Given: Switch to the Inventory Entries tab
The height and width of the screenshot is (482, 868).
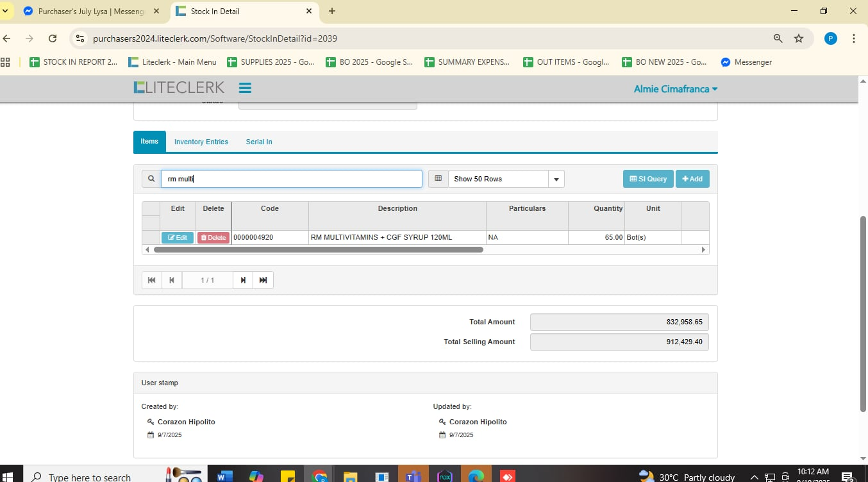Looking at the screenshot, I should pyautogui.click(x=201, y=142).
